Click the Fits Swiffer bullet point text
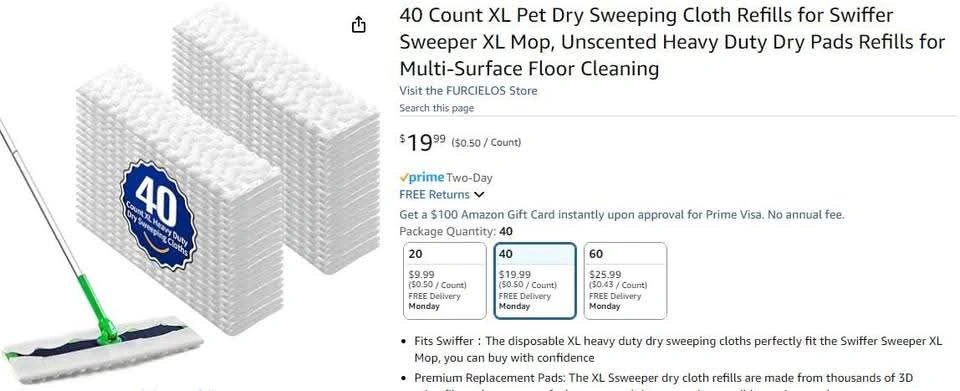960x391 pixels. (678, 349)
